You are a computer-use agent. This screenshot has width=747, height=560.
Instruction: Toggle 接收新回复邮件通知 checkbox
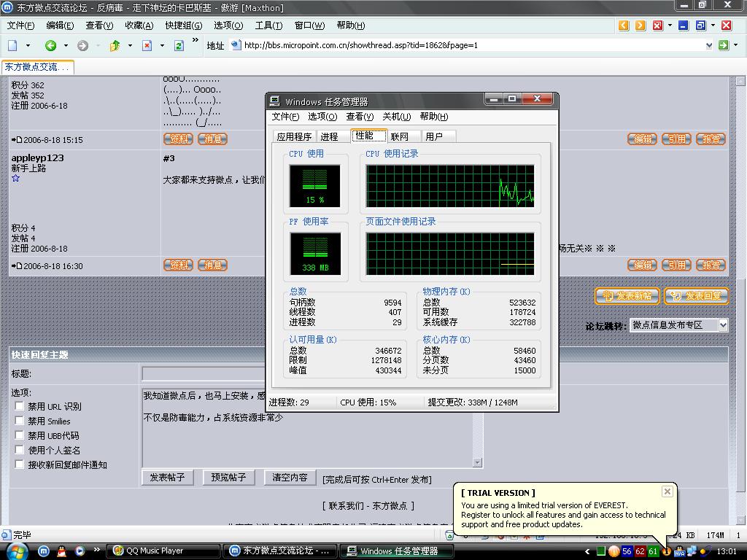(20, 464)
